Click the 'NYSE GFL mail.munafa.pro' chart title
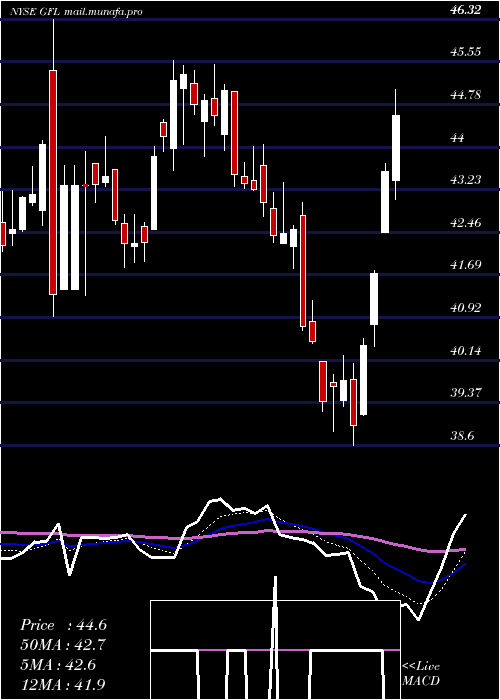The width and height of the screenshot is (500, 700). 76,11
